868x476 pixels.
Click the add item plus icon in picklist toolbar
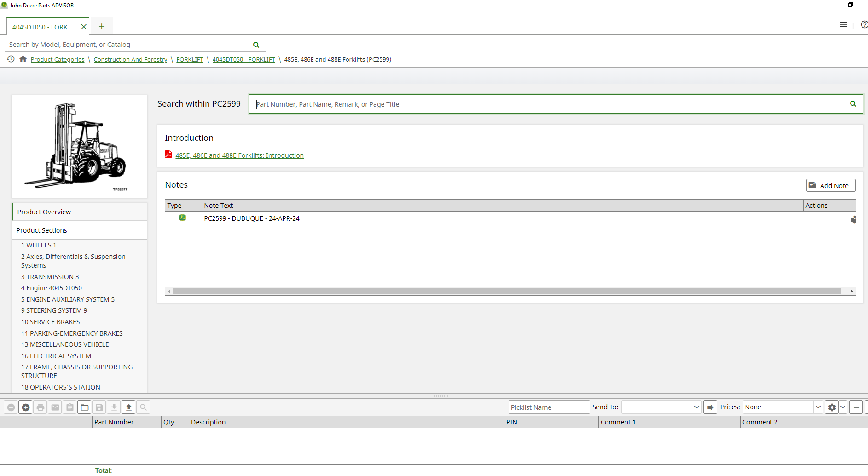[x=26, y=407]
